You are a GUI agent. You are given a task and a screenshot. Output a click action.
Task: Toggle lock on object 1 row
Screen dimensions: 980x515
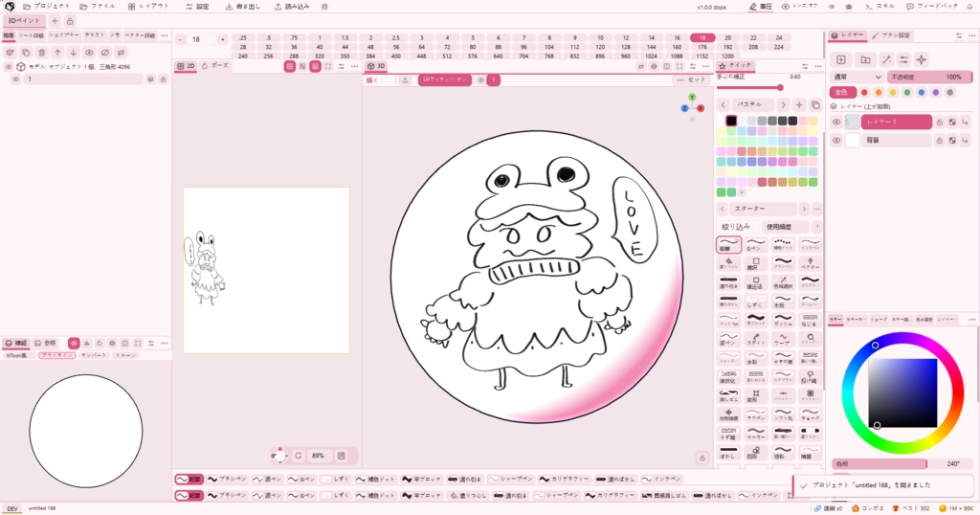(163, 79)
